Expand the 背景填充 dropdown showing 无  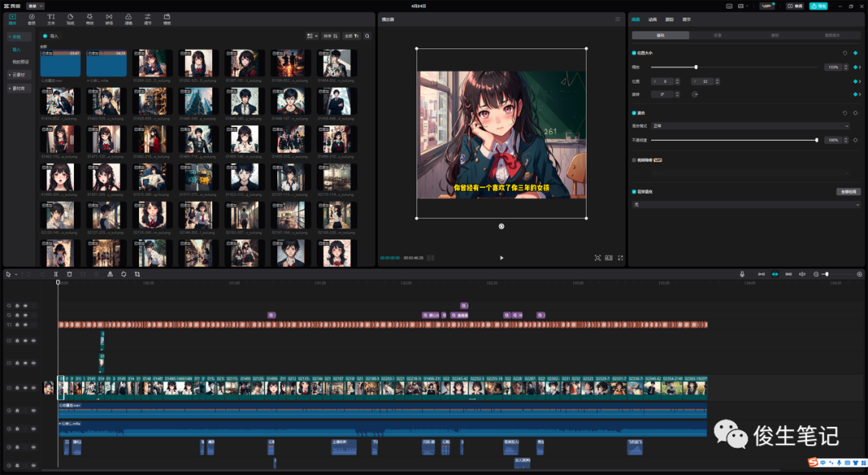point(746,205)
